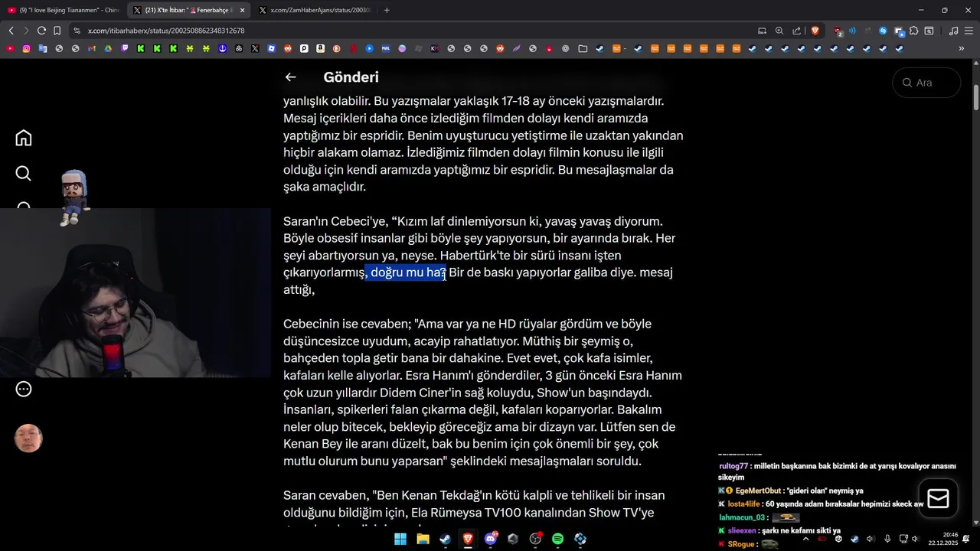Open Steam from the taskbar
The image size is (980, 551).
coord(445,539)
